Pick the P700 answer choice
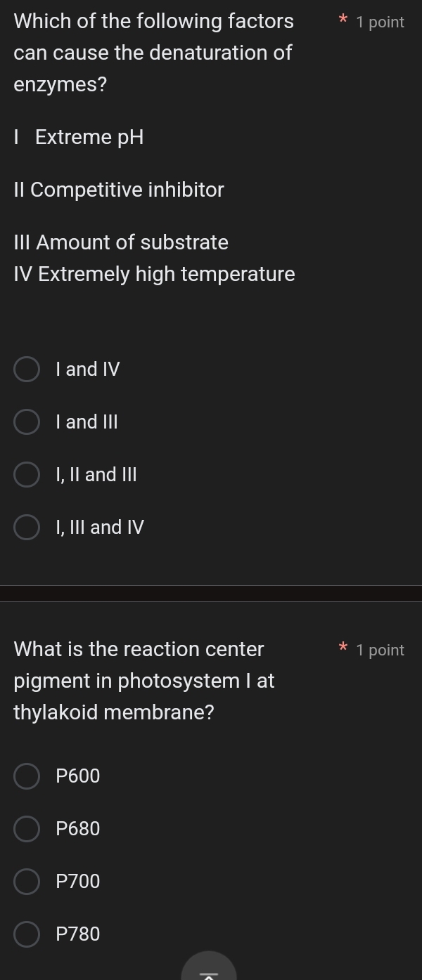 26,882
